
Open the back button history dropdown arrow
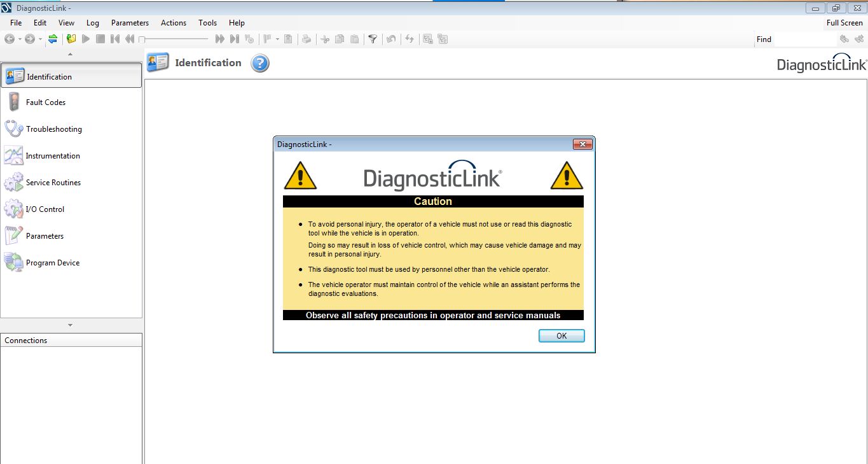coord(20,39)
